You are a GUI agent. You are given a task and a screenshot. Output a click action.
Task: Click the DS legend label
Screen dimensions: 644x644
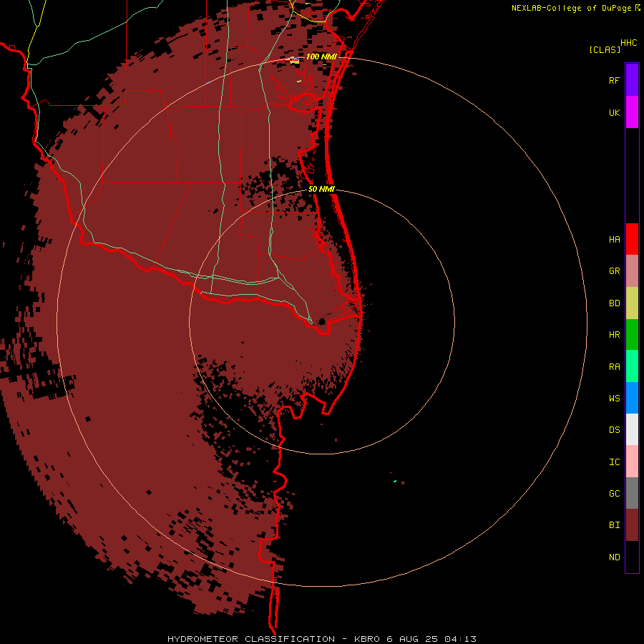[x=614, y=429]
